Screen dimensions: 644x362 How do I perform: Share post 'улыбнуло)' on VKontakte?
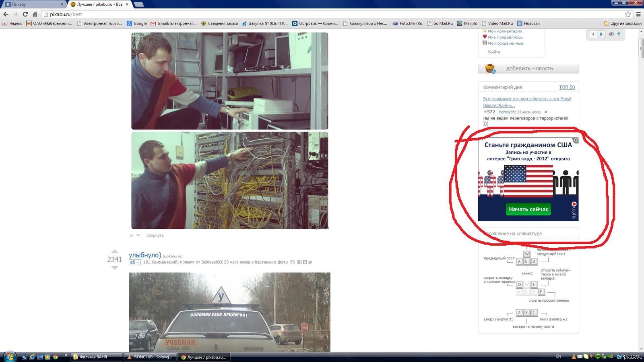pyautogui.click(x=305, y=262)
